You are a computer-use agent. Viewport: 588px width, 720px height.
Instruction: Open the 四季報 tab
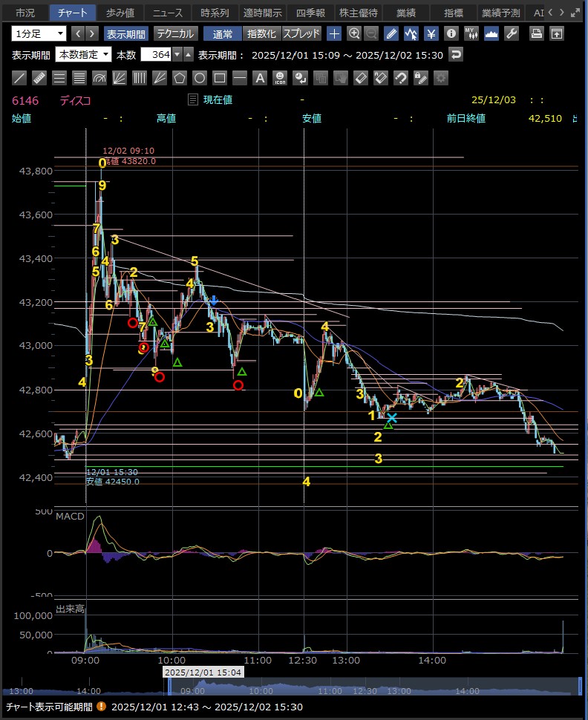pyautogui.click(x=310, y=13)
